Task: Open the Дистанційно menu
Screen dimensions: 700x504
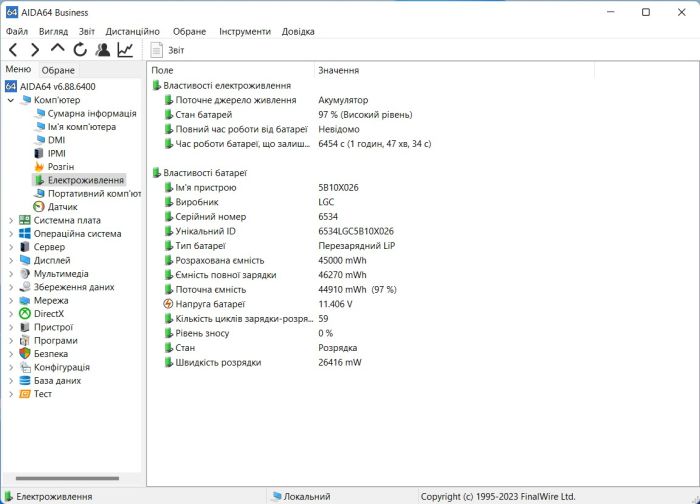Action: click(133, 32)
